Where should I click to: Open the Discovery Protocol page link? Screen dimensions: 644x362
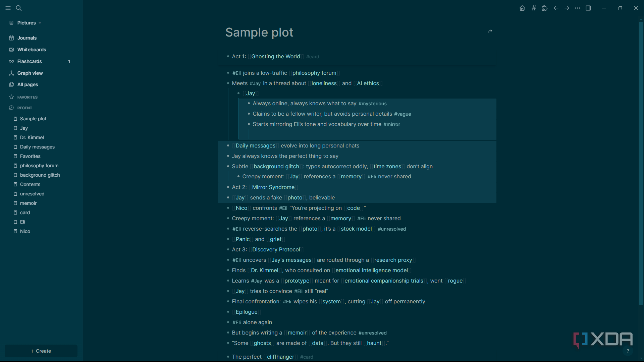276,249
